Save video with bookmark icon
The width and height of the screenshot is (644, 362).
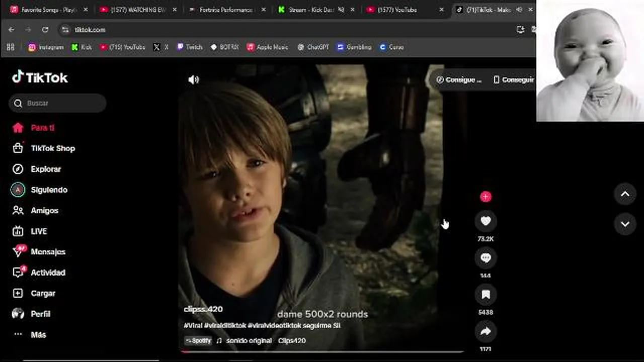point(486,295)
